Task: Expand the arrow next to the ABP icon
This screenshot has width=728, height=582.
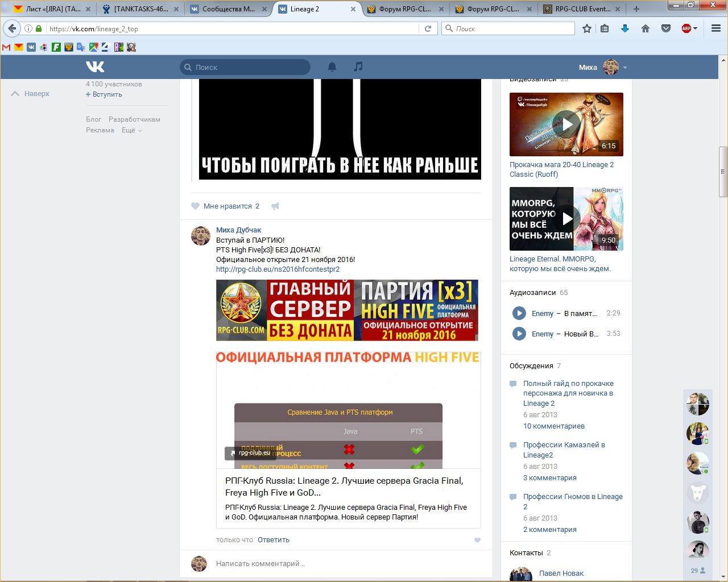Action: 695,28
